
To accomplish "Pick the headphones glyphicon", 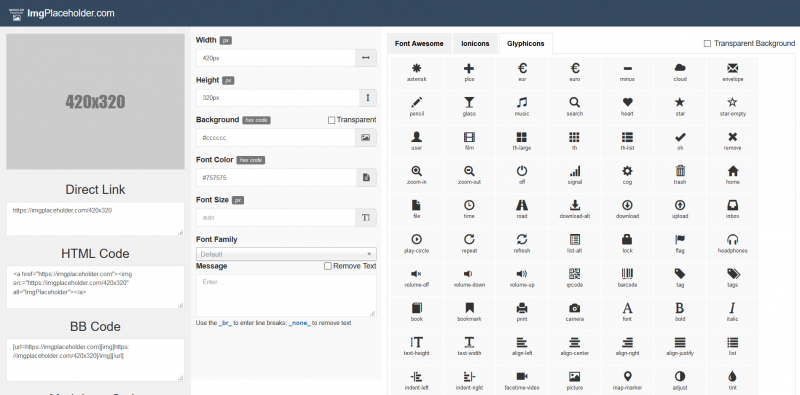I will (733, 244).
